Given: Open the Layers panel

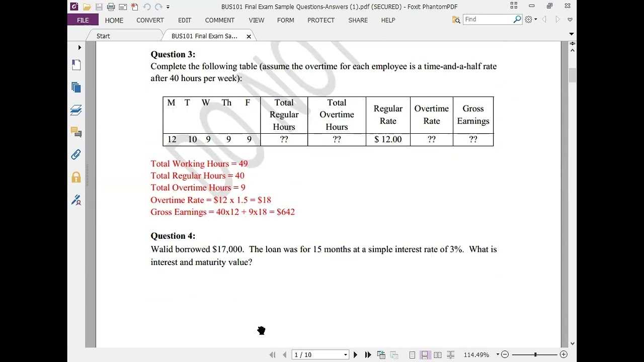Looking at the screenshot, I should 76,110.
